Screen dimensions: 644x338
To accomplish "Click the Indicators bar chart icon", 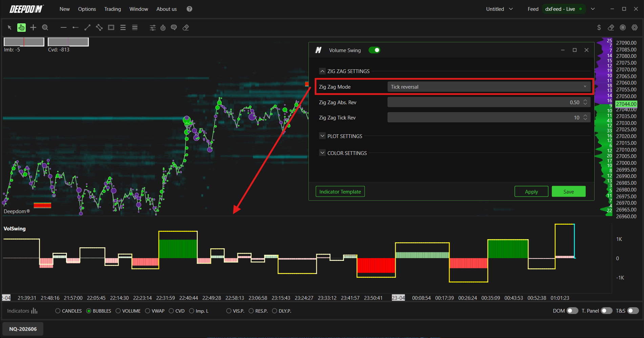I will (34, 311).
